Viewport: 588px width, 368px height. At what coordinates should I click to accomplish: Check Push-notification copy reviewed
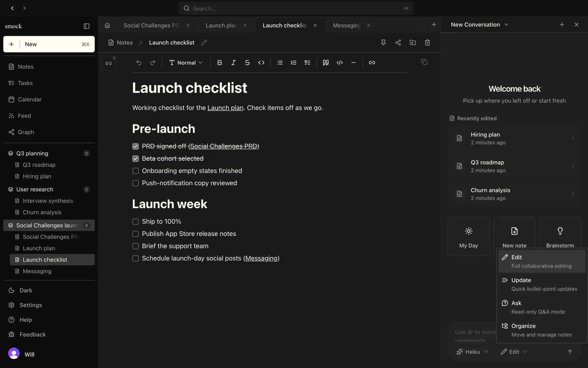(135, 183)
